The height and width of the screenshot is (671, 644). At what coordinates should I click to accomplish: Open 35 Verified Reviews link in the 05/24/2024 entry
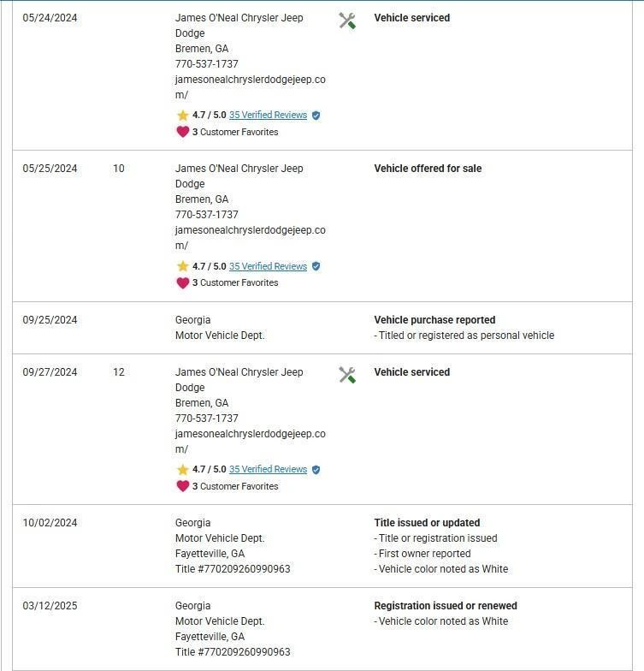268,115
